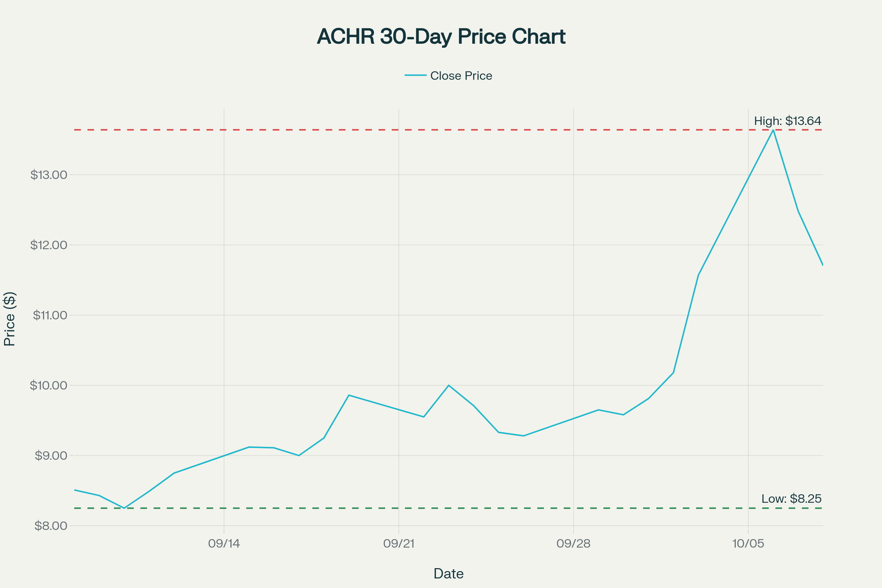This screenshot has width=882, height=588.
Task: Select the High: $13.64 annotation
Action: point(788,121)
